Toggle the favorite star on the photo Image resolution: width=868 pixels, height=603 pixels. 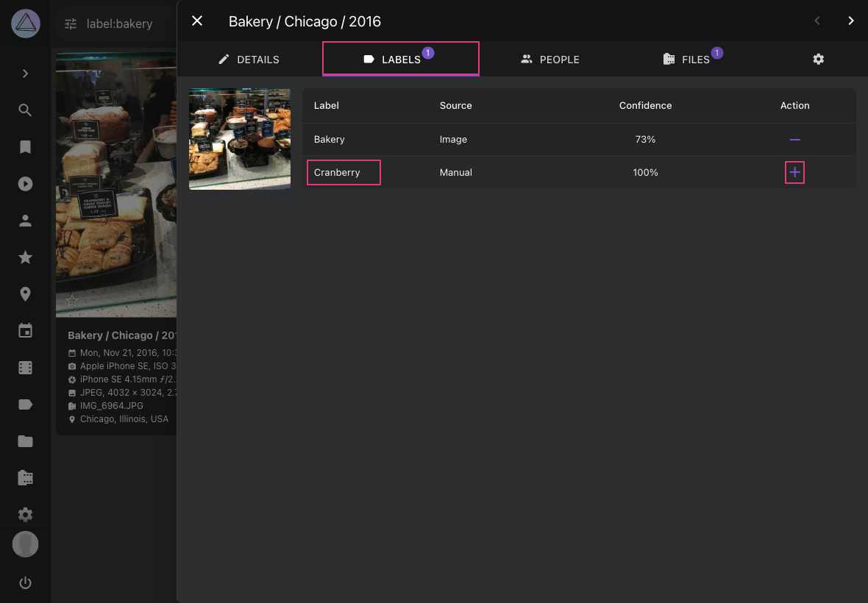point(71,300)
